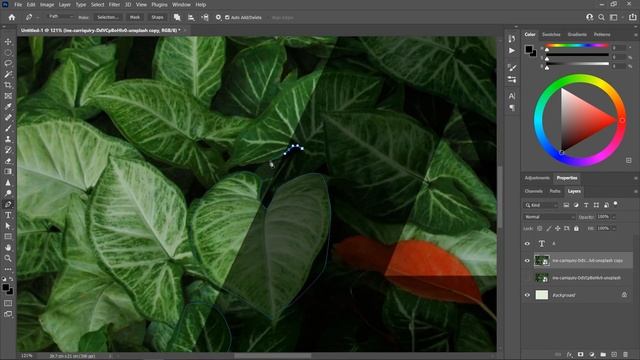Open the Path mode dropdown

click(x=60, y=17)
